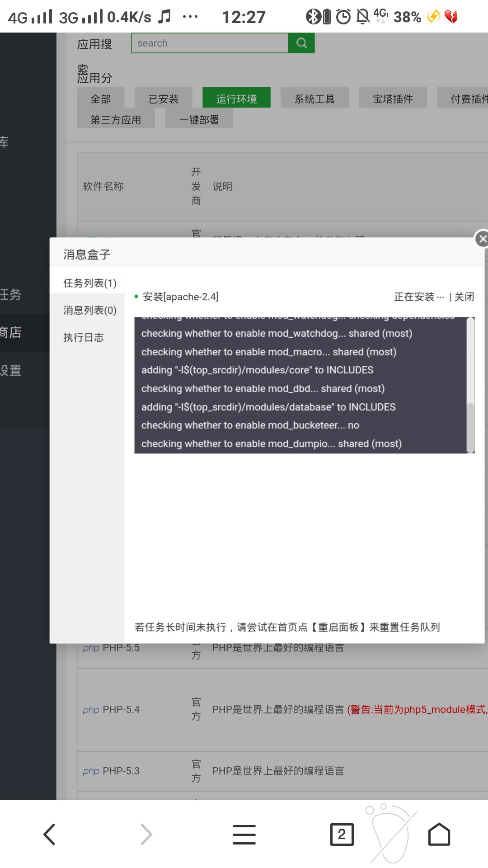Click log line adding modules/core to INCLUDES
Image resolution: width=488 pixels, height=868 pixels.
point(258,370)
